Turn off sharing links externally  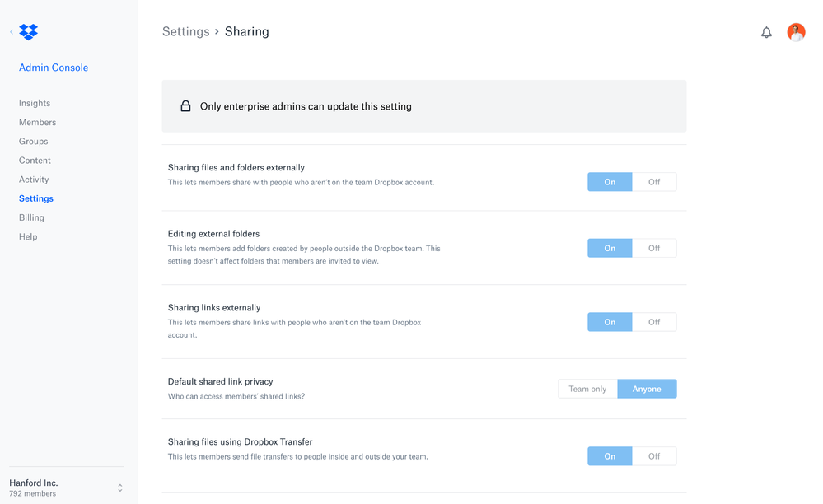(x=654, y=322)
